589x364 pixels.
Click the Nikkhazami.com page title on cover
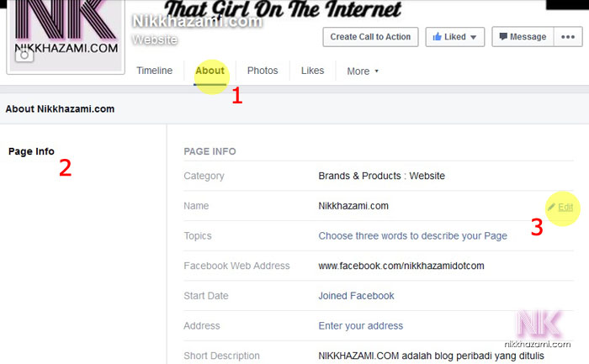click(197, 21)
